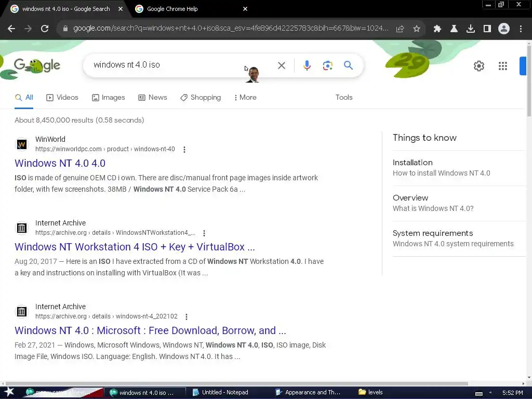The width and height of the screenshot is (532, 399).
Task: Open options for windows-nt-4_202102 result
Action: 187,316
